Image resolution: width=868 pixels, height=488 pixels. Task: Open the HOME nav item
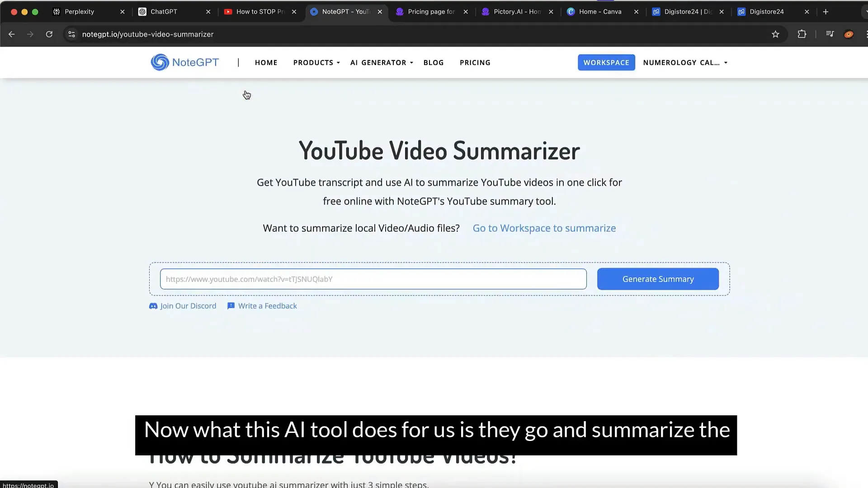[266, 63]
